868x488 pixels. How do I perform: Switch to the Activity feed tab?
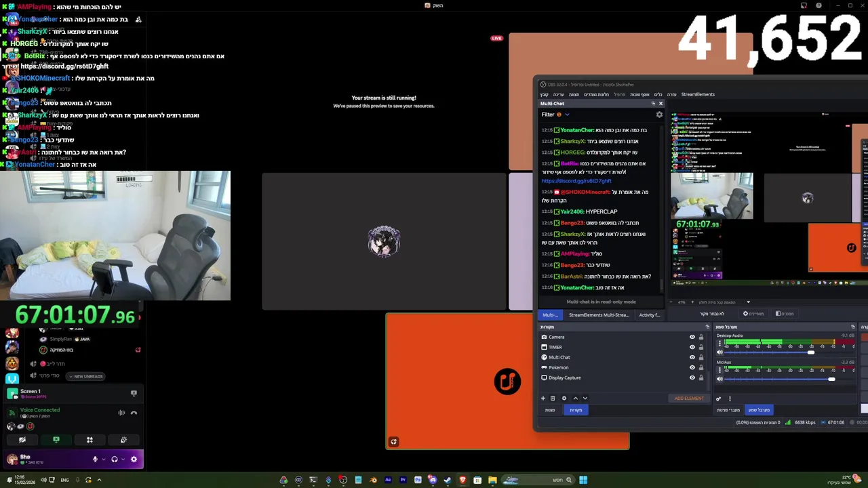(x=649, y=314)
